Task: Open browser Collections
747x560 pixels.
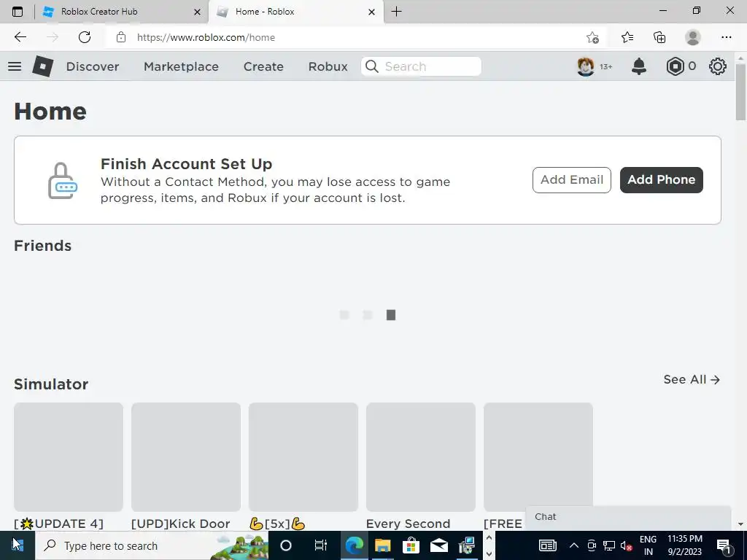Action: tap(659, 37)
